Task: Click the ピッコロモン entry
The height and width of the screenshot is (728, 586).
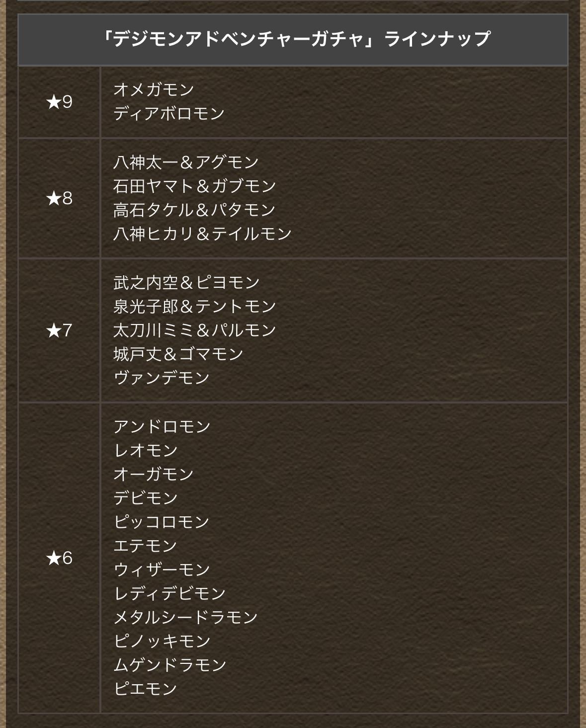Action: 162,522
